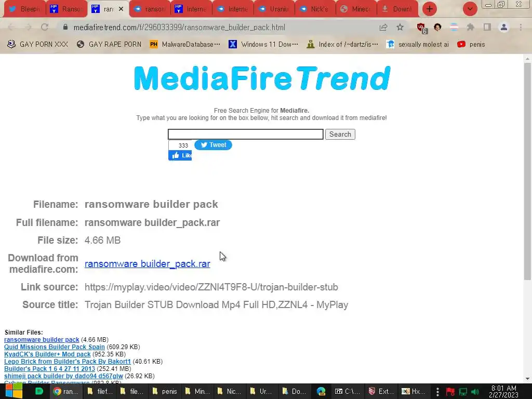Open the Chrome profile avatar
This screenshot has height=399, width=532.
click(x=504, y=27)
